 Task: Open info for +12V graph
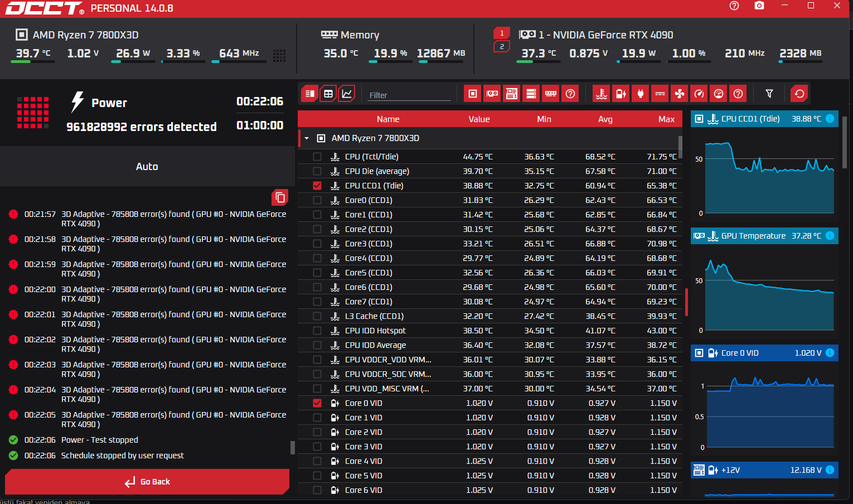click(830, 470)
